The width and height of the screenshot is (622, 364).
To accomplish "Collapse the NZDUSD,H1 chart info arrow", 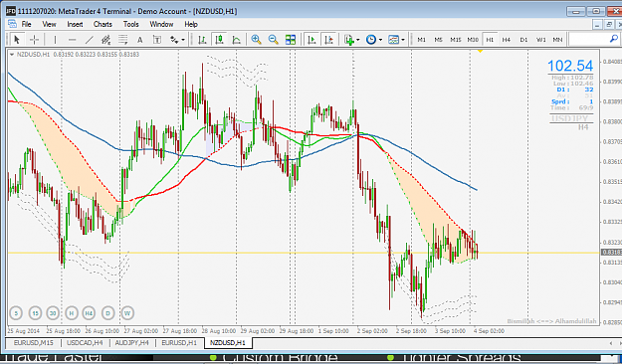I will [x=12, y=55].
